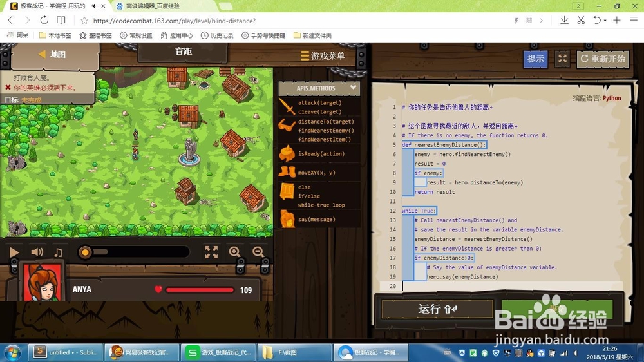
Task: Open the reading mode book icon
Action: 61,21
